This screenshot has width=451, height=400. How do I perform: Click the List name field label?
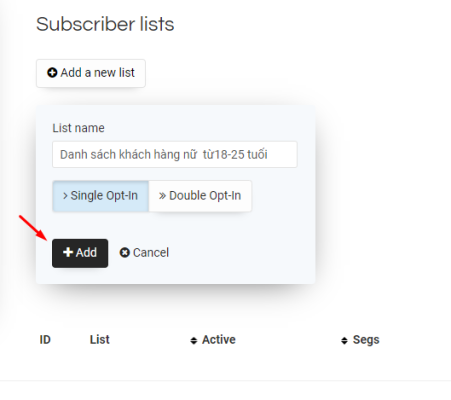pos(78,128)
